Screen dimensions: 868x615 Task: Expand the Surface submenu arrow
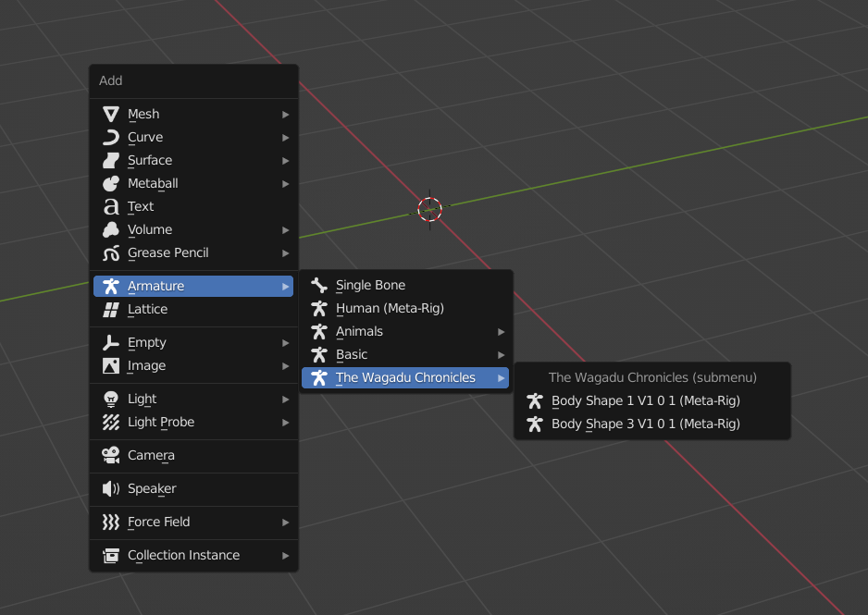(286, 161)
